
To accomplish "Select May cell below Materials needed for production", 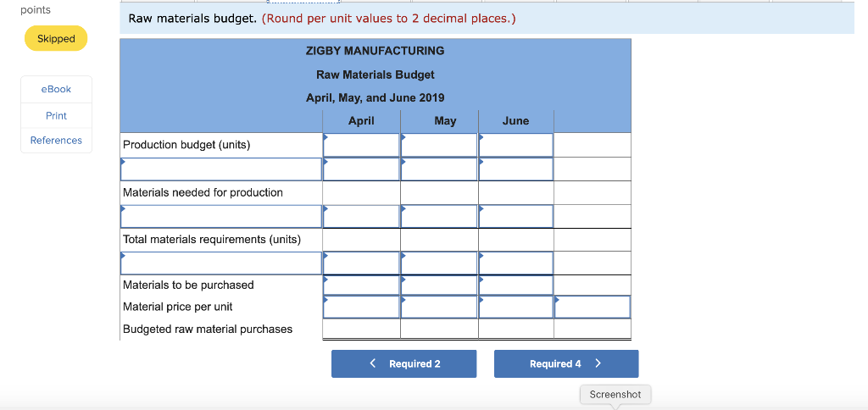I will 439,216.
